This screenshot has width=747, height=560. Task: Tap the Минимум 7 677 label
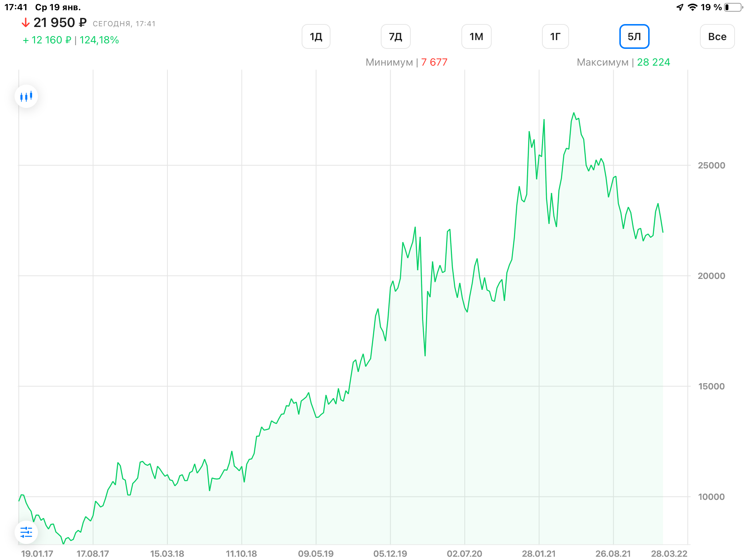tap(406, 62)
